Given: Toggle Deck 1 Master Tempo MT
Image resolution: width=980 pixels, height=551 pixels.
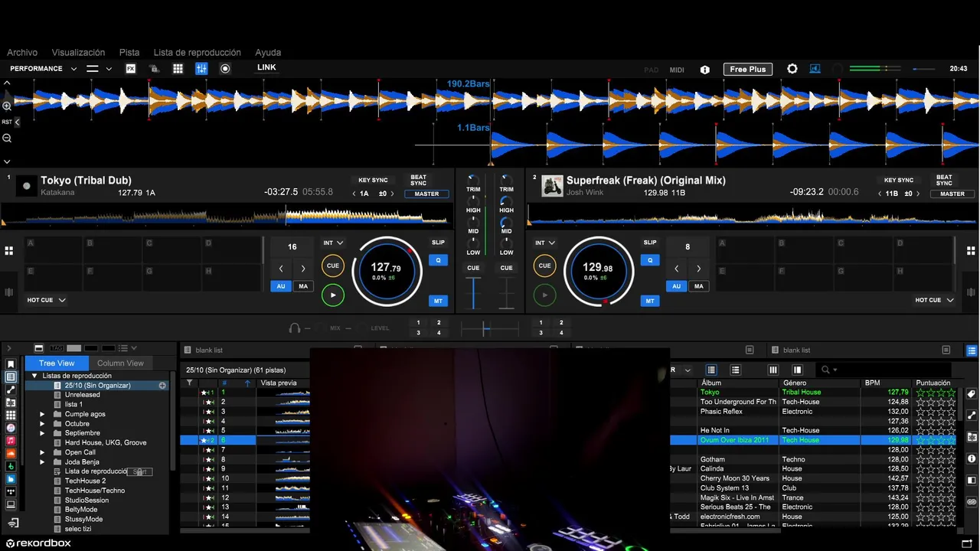Looking at the screenshot, I should (438, 301).
